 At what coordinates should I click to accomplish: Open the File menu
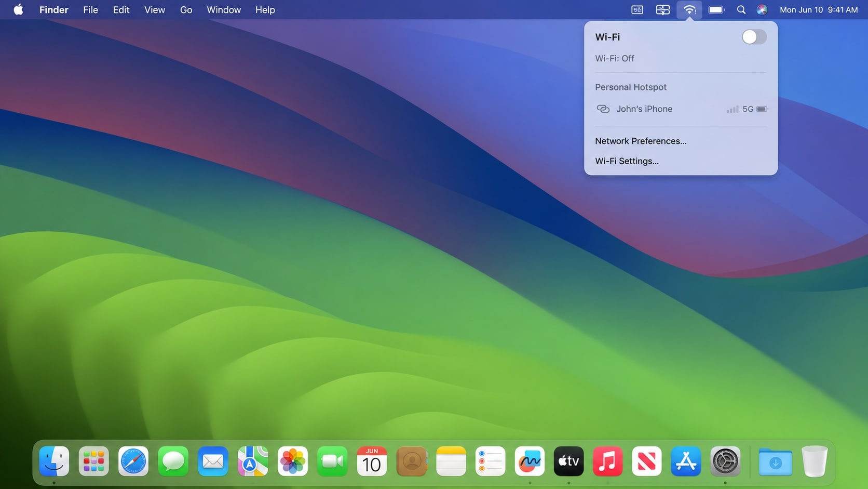tap(90, 10)
